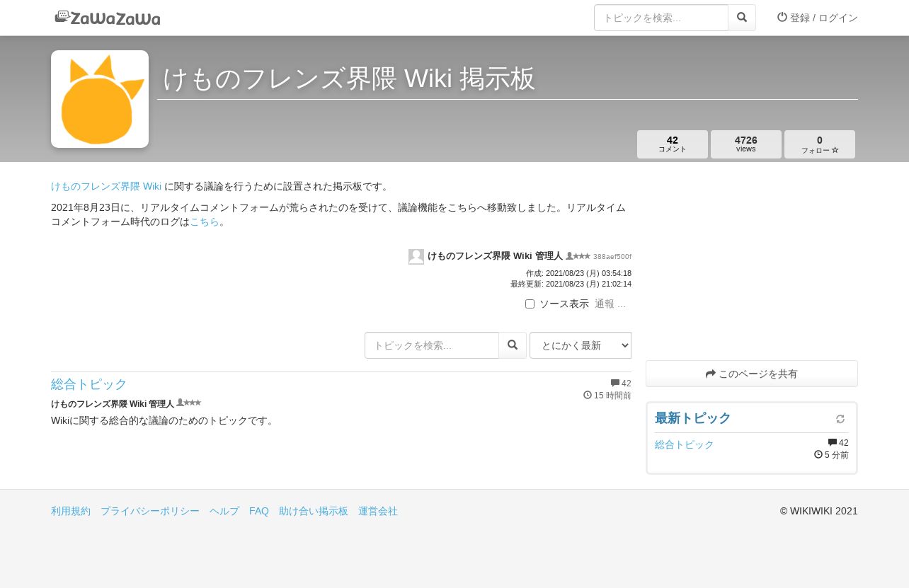Viewport: 909px width, 588px height.
Task: Open the ヘルプ footer link
Action: [224, 511]
